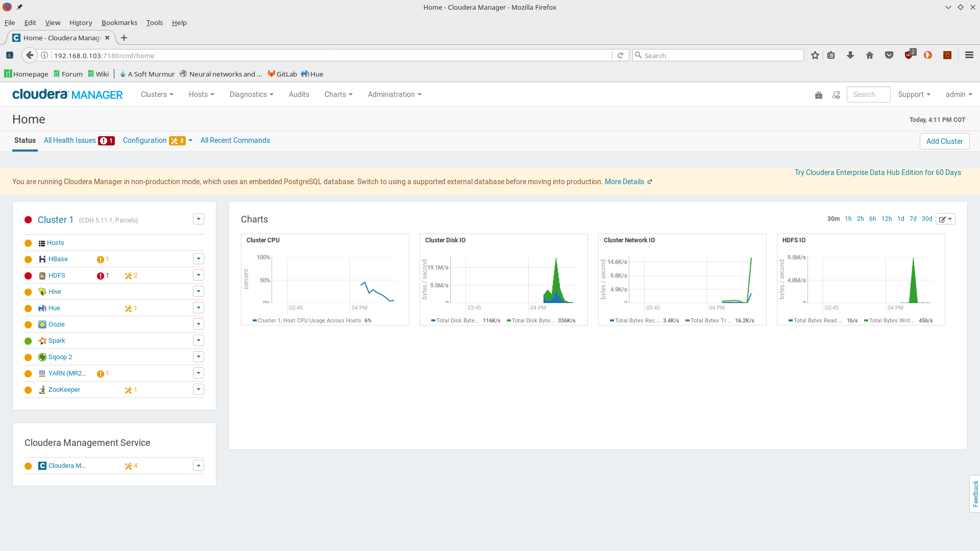Expand HBase actions dropdown

pyautogui.click(x=199, y=259)
